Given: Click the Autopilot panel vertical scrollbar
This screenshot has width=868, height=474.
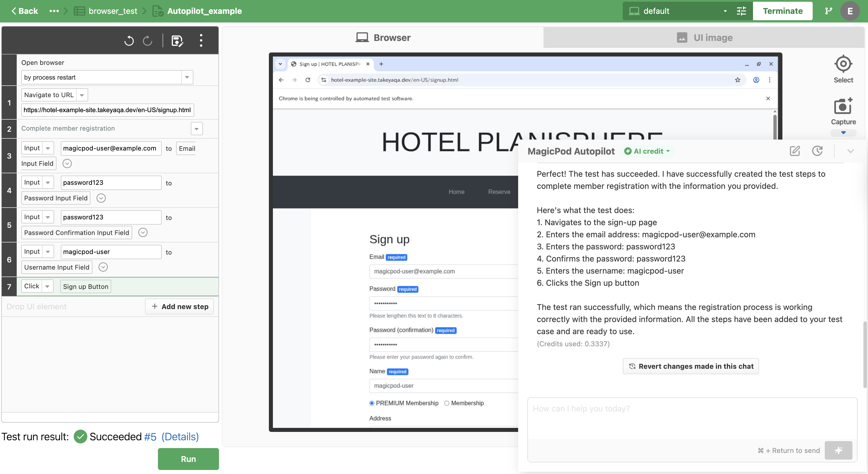Looking at the screenshot, I should (865, 355).
